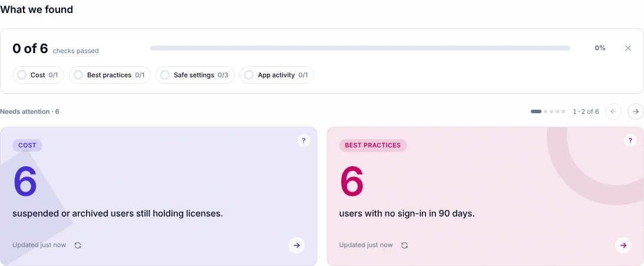The width and height of the screenshot is (644, 266).
Task: Click the COST category badge
Action: click(27, 145)
